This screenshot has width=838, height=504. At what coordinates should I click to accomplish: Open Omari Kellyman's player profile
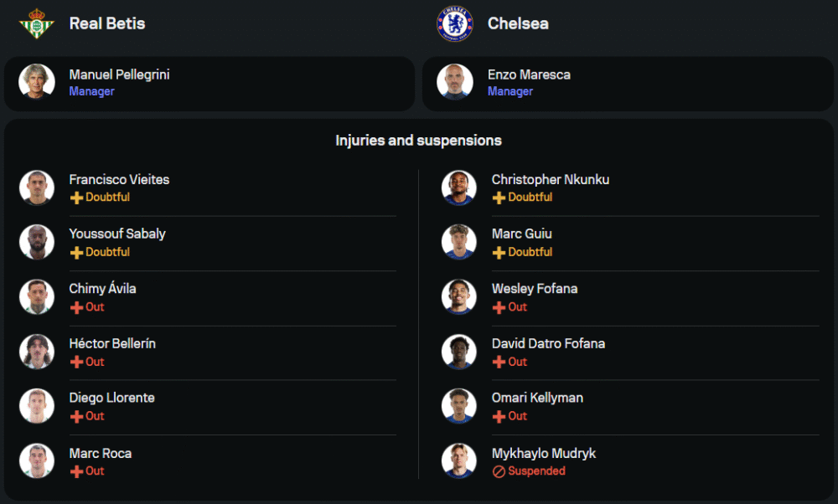[x=537, y=398]
